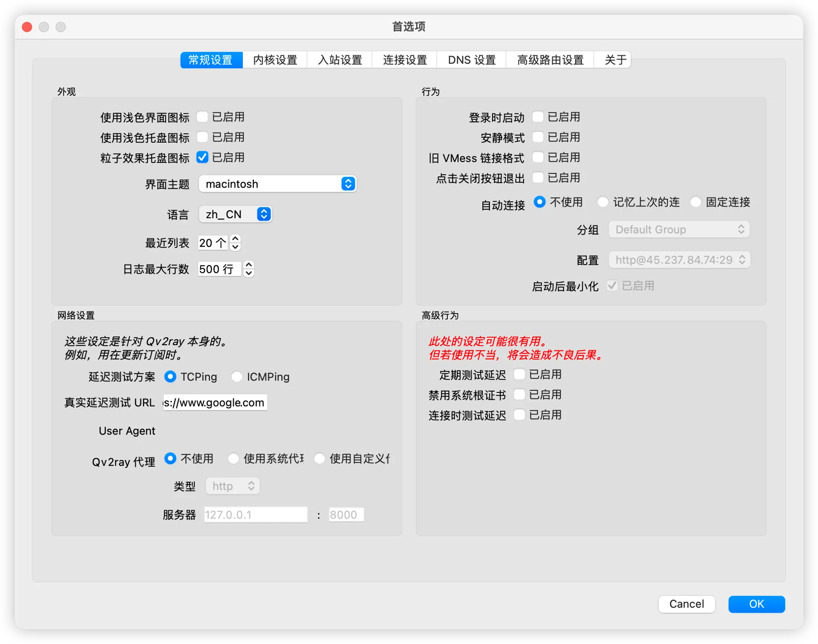Enable 登录时启动 behavior
Screen dimensions: 818x644
click(538, 116)
